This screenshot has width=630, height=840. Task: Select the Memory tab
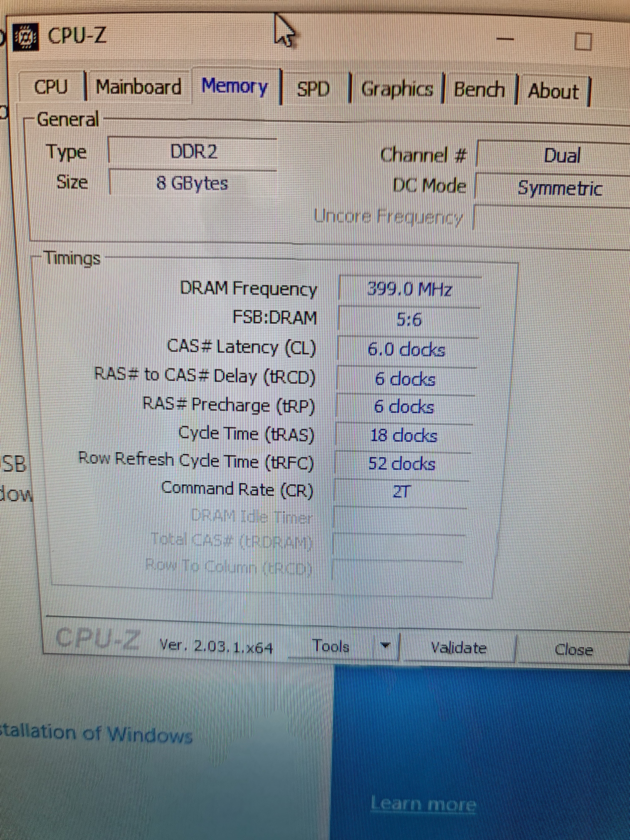(235, 86)
